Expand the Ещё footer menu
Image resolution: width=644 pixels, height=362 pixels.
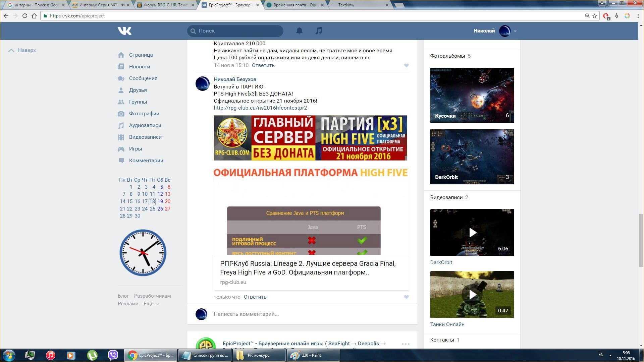point(151,304)
